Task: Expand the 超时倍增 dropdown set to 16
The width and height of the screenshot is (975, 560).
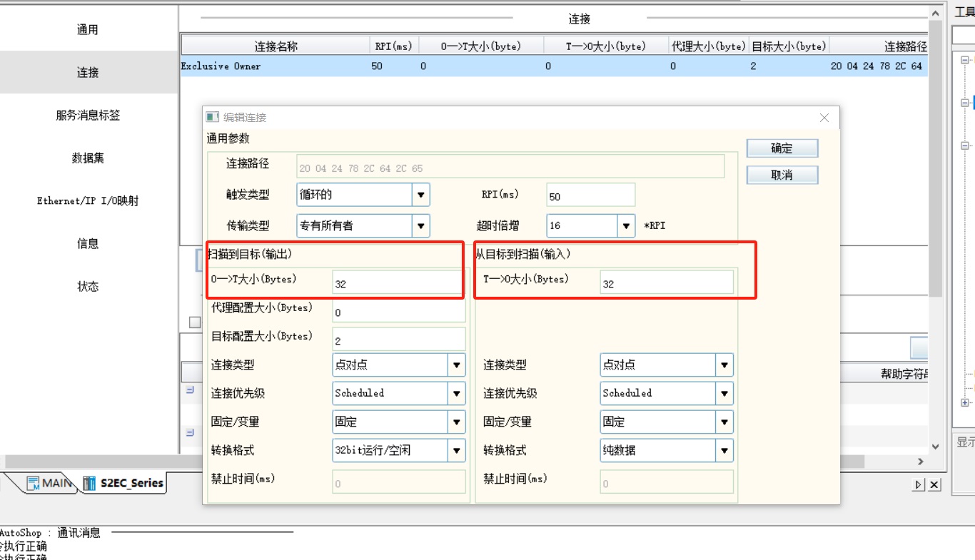Action: [x=627, y=225]
